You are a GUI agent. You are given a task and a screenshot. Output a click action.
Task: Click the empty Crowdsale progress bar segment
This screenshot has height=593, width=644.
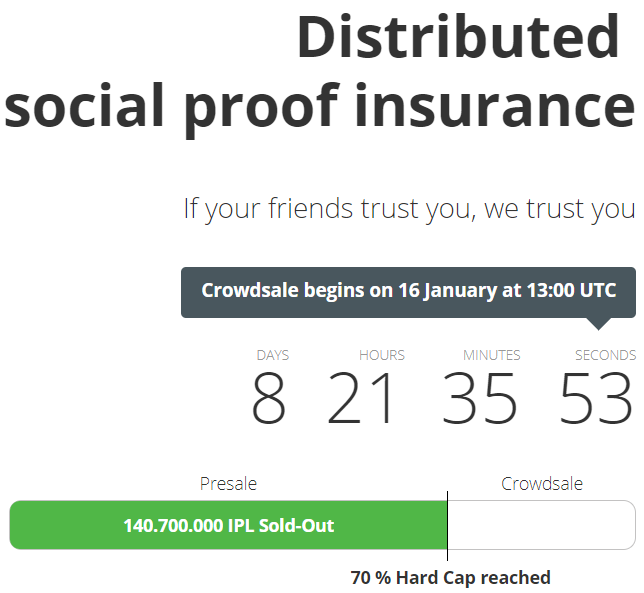click(542, 525)
